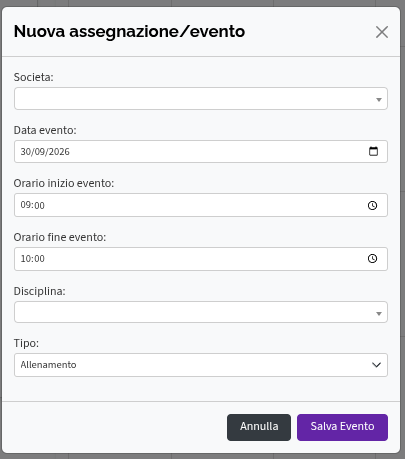Click the Salva Evento button
The width and height of the screenshot is (405, 459).
[x=342, y=427]
